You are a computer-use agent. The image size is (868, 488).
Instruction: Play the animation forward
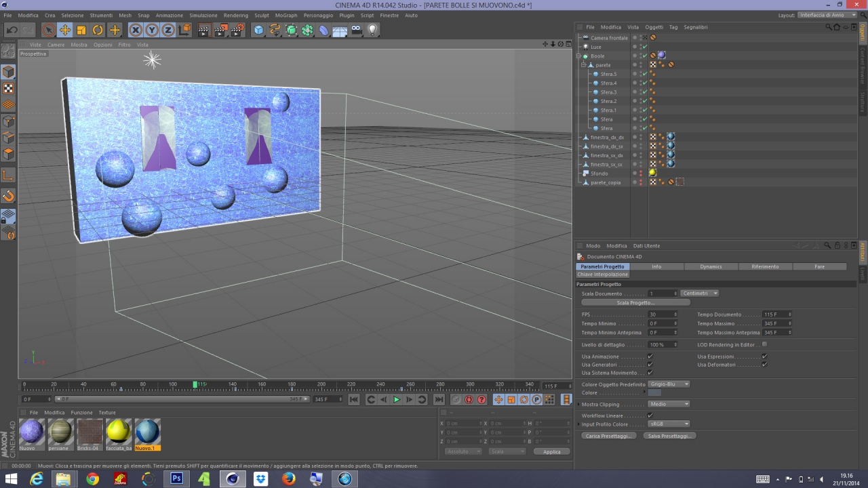(397, 400)
